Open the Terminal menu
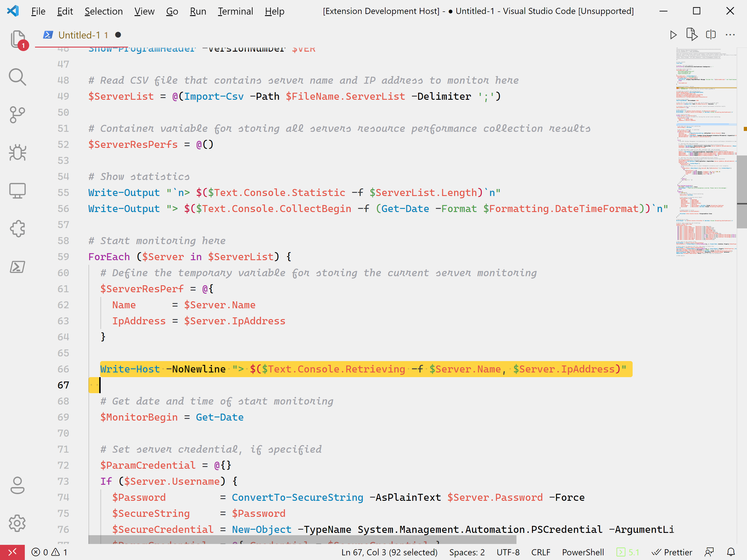 [x=235, y=11]
